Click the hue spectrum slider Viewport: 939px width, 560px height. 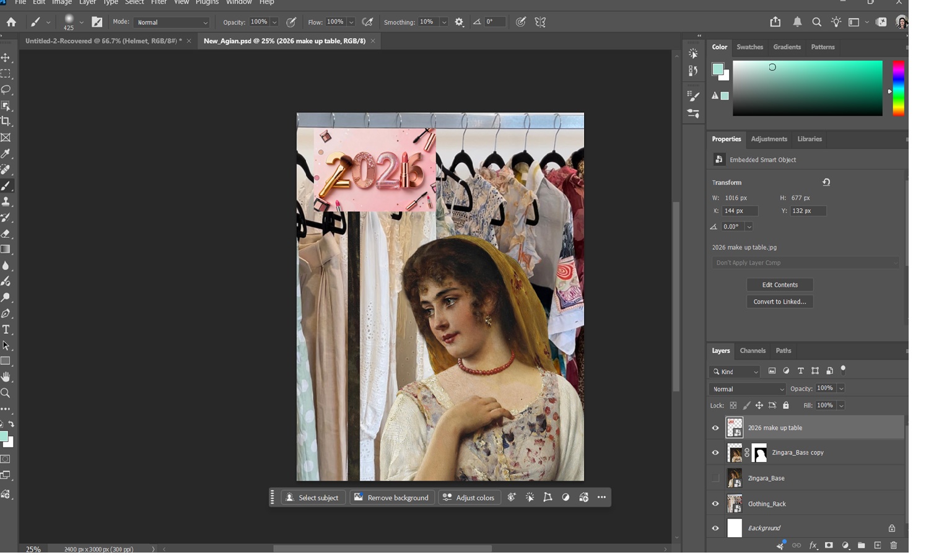click(x=898, y=88)
